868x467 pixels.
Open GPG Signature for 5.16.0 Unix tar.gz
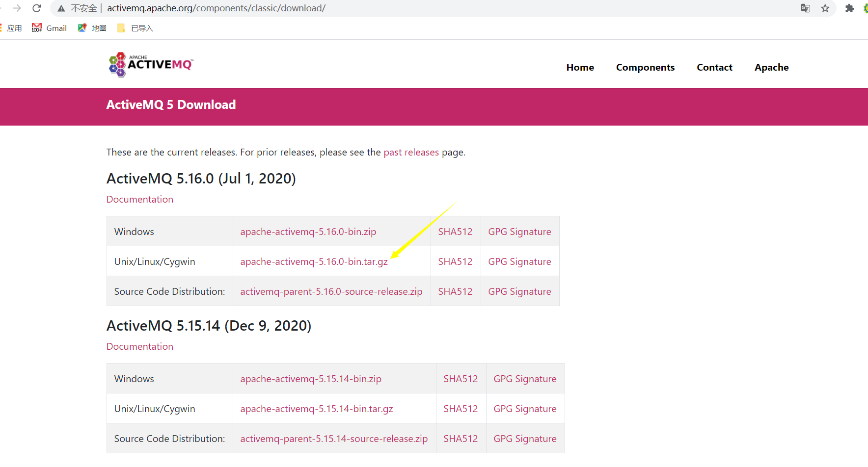coord(519,261)
